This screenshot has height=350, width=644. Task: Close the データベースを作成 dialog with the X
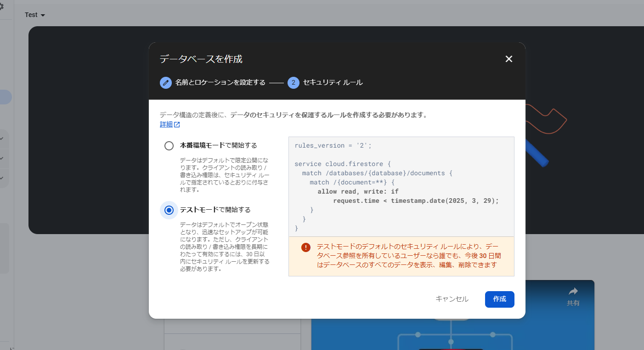pos(508,59)
